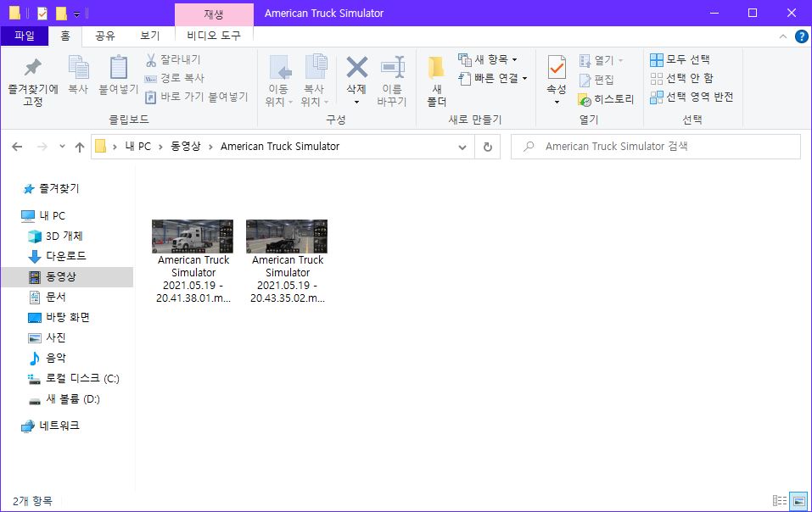
Task: Open History (히스토리) from ribbon
Action: pos(606,99)
